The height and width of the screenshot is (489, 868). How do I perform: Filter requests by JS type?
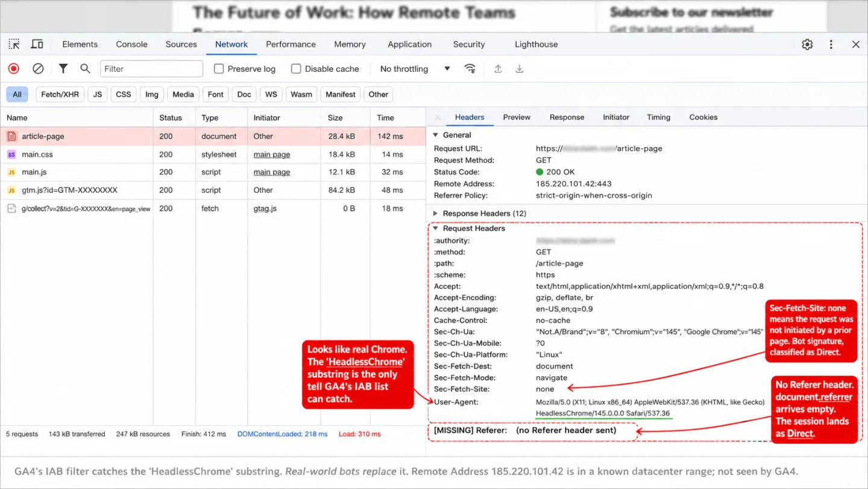coord(98,94)
